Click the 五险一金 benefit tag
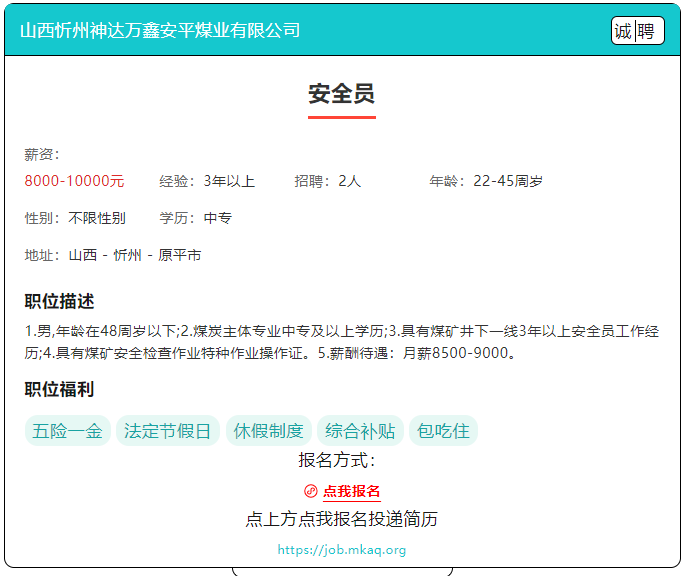The height and width of the screenshot is (576, 684). [68, 431]
